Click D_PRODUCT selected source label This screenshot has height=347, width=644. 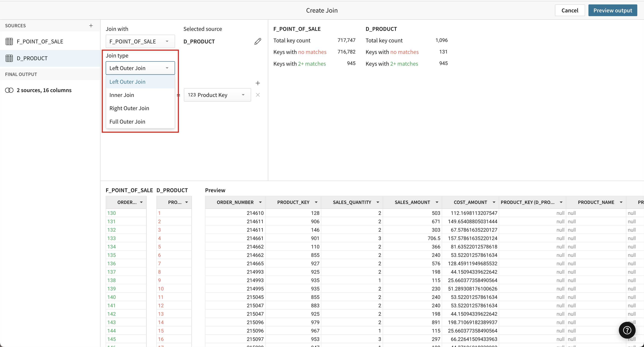click(x=199, y=42)
